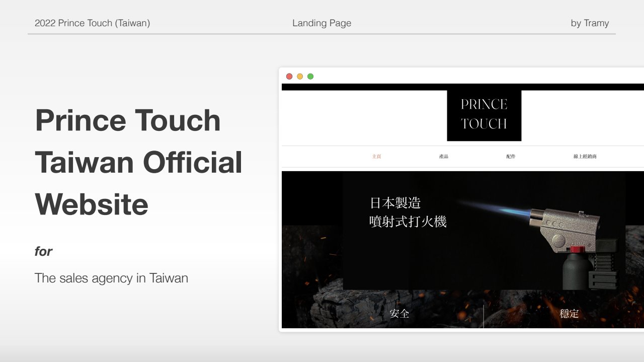This screenshot has height=362, width=644.
Task: Select the 主頁 navigation item
Action: pos(376,157)
